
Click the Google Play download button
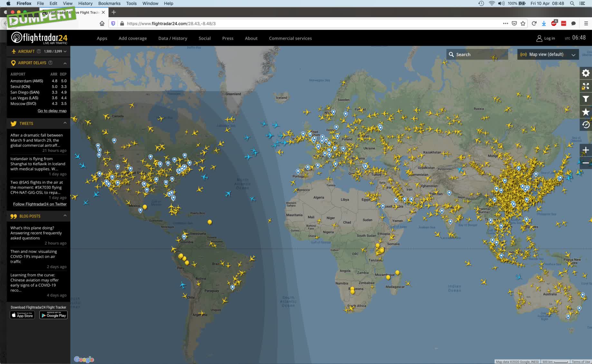[x=53, y=315]
